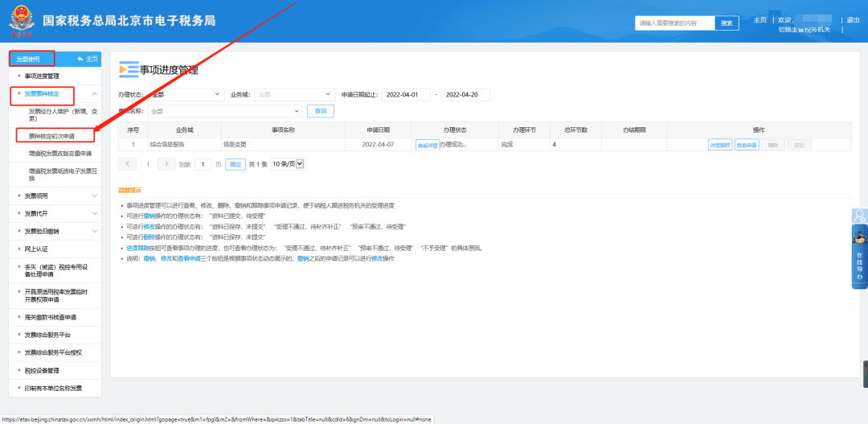This screenshot has height=424, width=868.
Task: Click 查看详情 in the table row
Action: [428, 145]
